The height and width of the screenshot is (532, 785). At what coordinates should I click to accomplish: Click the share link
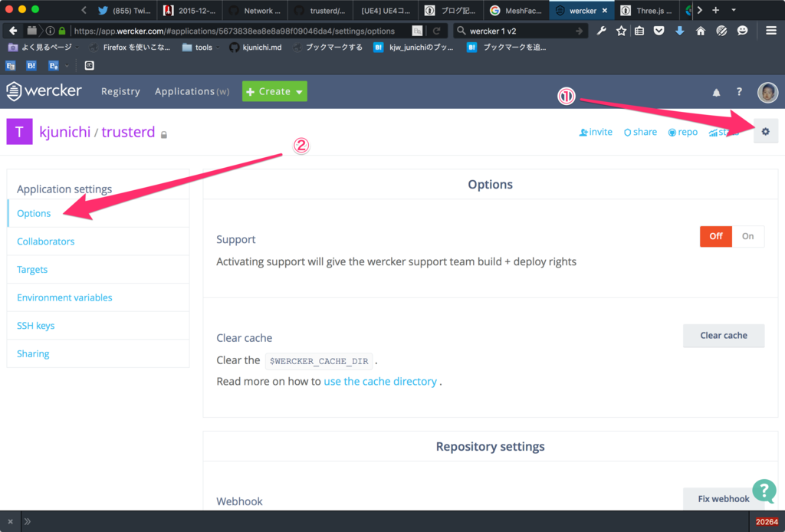[x=640, y=132]
